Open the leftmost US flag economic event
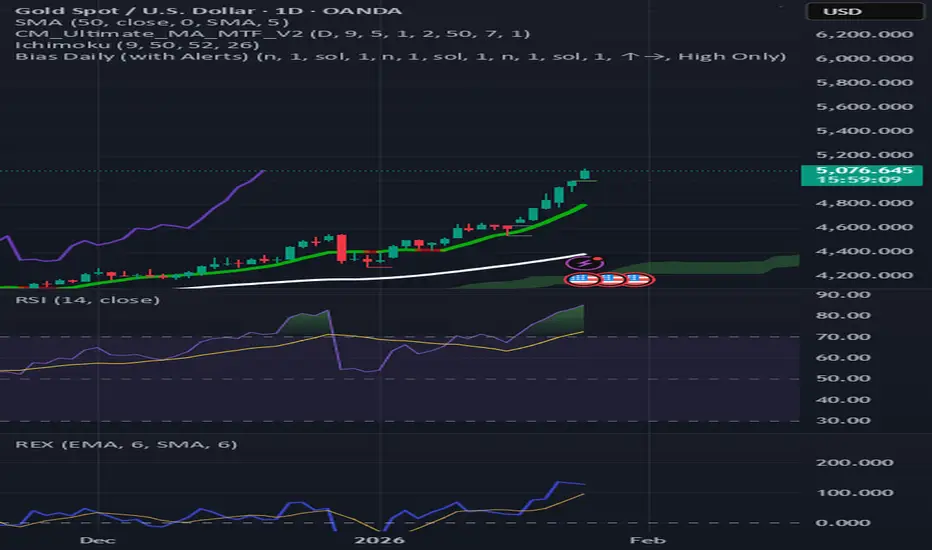 (583, 279)
